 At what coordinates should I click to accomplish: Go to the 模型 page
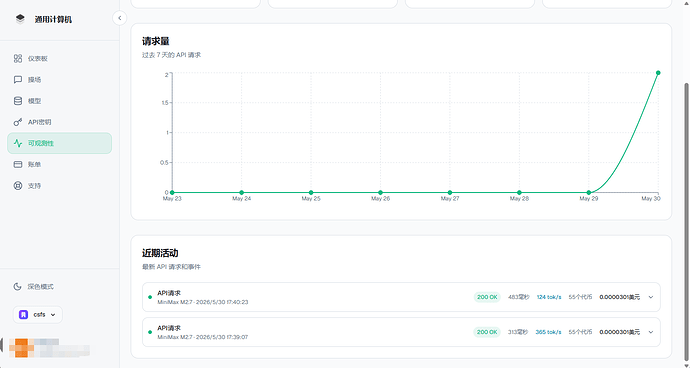coord(59,101)
